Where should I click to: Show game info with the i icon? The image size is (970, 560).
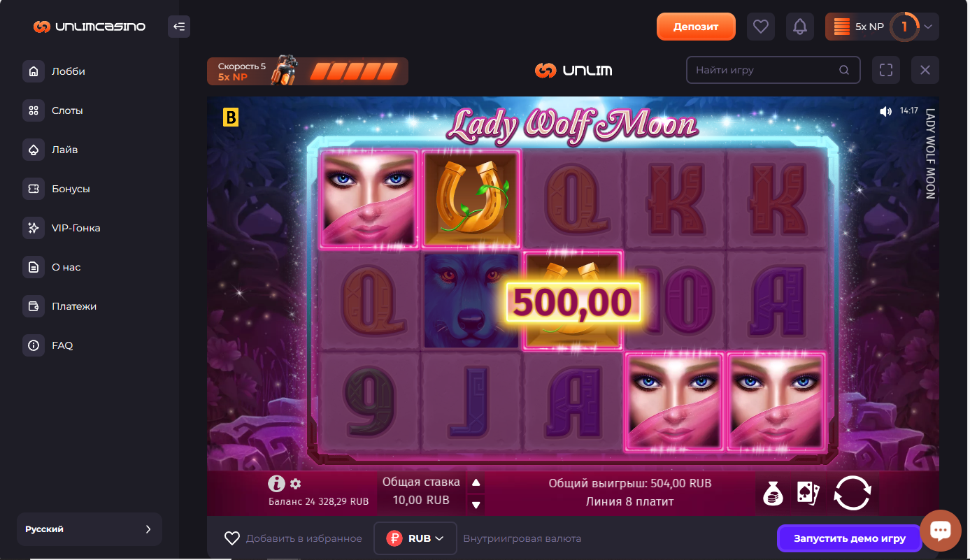(x=277, y=483)
